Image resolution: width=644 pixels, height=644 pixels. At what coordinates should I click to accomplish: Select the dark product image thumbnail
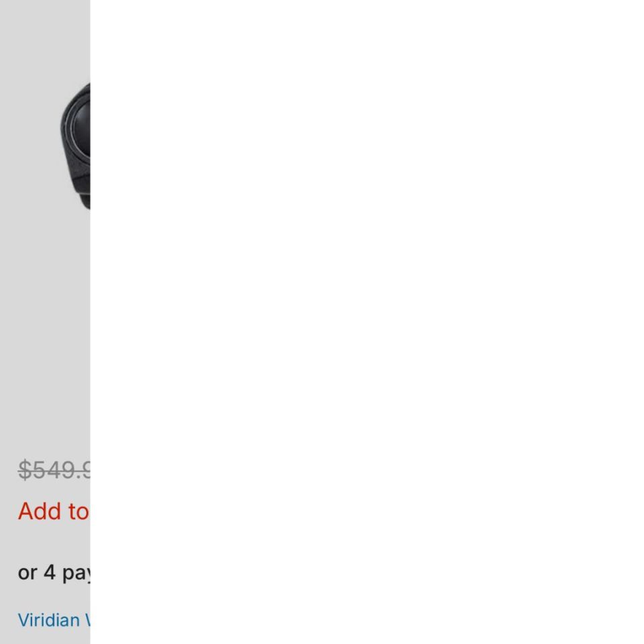pyautogui.click(x=75, y=146)
